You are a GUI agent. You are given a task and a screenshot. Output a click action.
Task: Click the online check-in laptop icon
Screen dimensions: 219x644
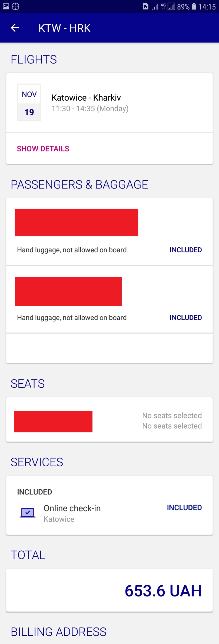coord(28,512)
